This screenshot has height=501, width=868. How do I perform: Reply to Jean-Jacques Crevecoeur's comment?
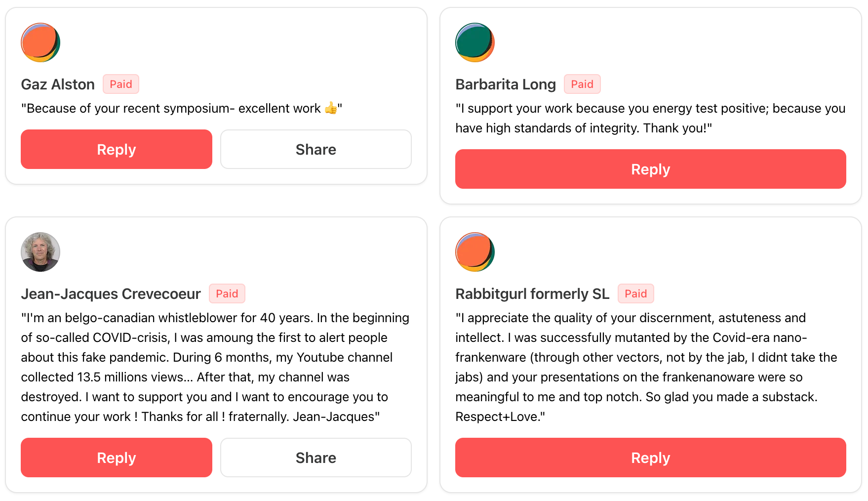(117, 458)
